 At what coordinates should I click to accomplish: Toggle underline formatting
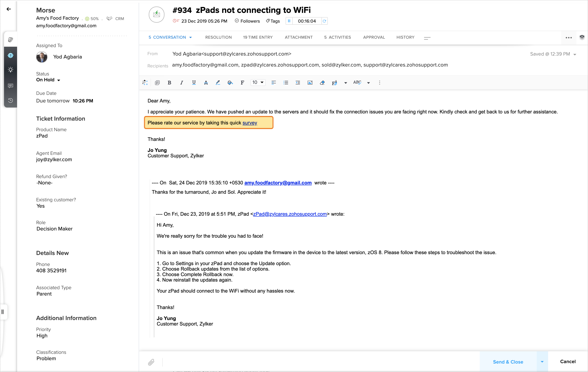194,83
